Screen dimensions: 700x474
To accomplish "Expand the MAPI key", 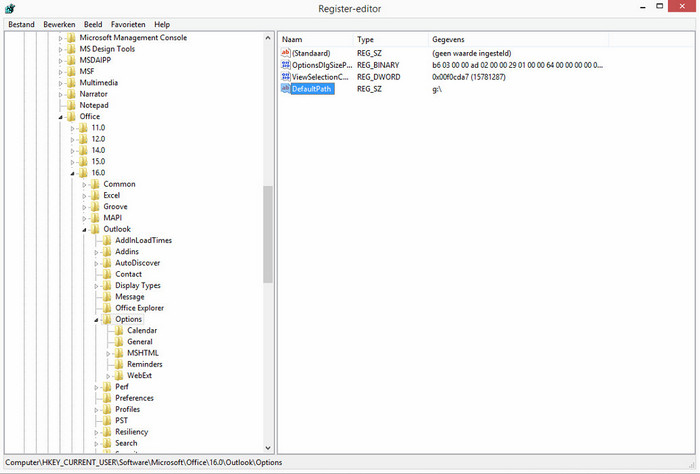I will point(84,218).
